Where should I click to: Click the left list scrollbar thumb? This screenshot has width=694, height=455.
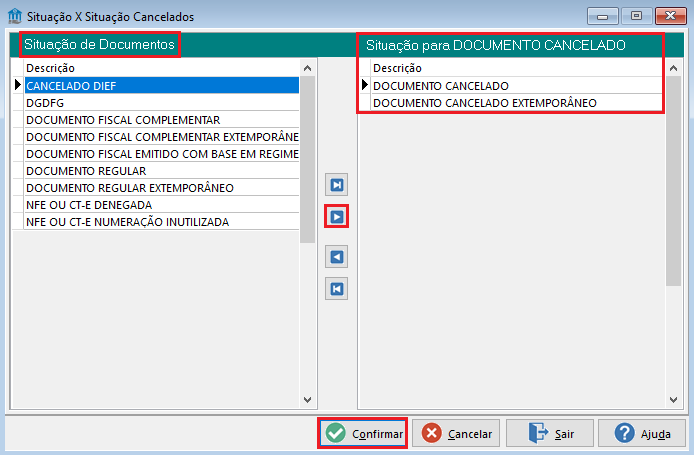(x=307, y=159)
